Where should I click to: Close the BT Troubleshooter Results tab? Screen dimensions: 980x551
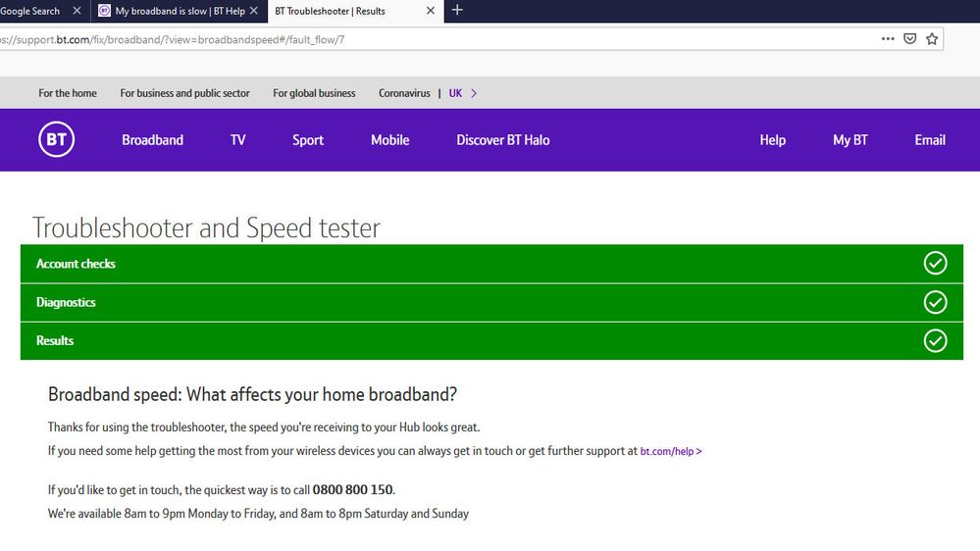point(430,11)
